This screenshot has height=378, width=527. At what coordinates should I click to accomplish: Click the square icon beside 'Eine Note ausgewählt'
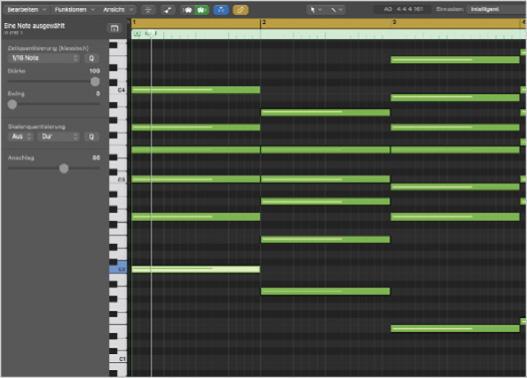114,28
